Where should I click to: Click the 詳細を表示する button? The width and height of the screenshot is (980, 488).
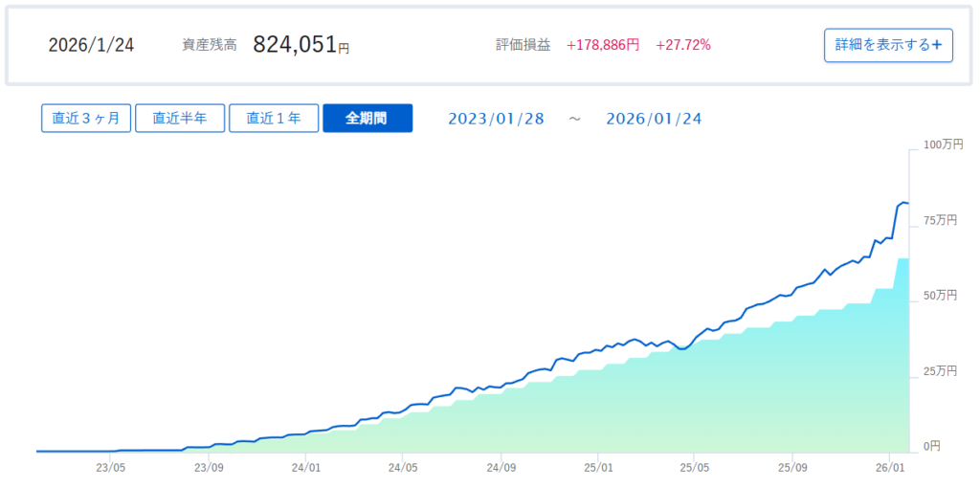(x=888, y=45)
